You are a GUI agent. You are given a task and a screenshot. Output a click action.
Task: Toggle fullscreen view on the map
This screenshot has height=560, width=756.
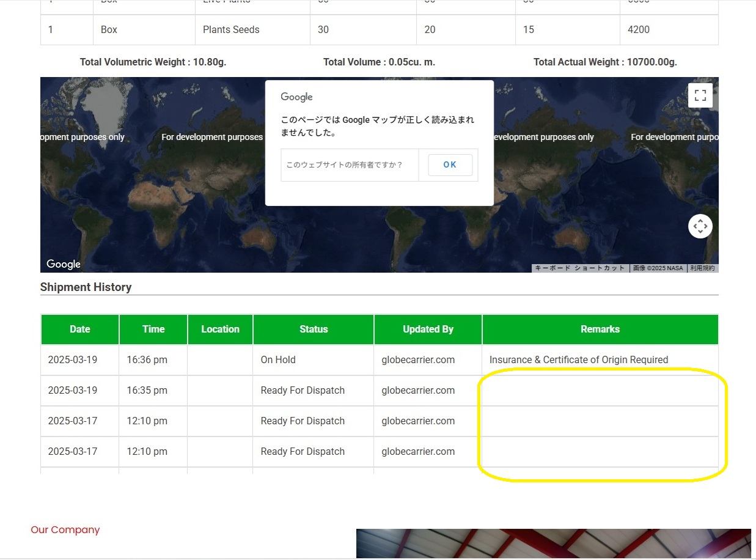click(x=700, y=95)
